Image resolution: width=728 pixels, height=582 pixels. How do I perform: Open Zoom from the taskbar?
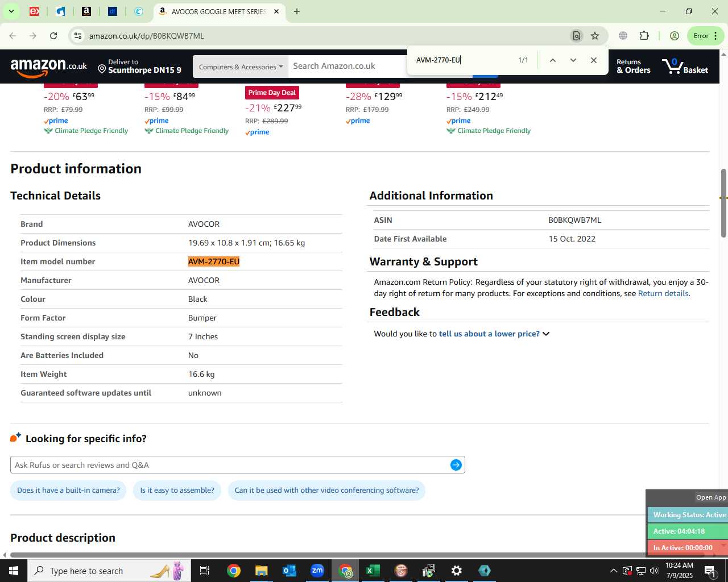point(317,571)
